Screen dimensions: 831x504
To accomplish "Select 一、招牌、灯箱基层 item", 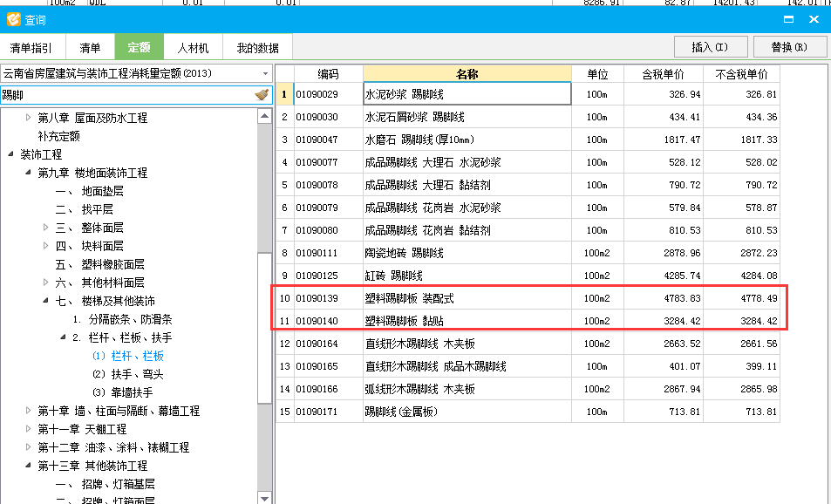I will (x=105, y=484).
